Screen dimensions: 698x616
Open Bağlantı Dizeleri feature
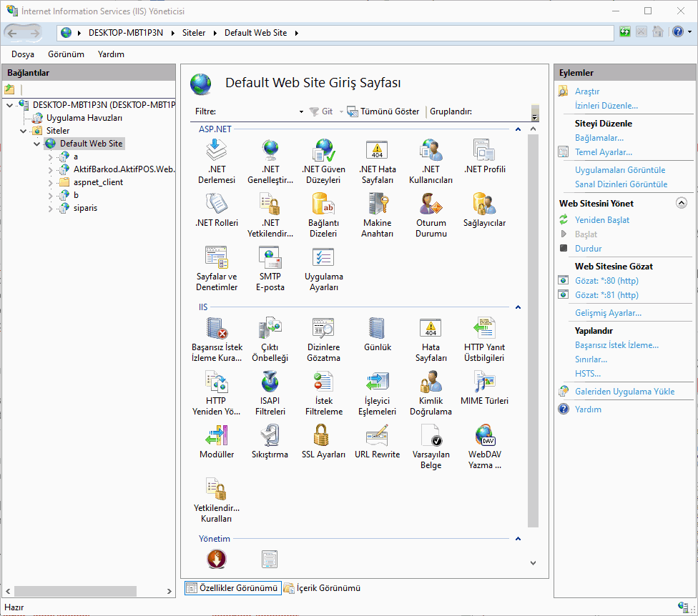pyautogui.click(x=324, y=215)
